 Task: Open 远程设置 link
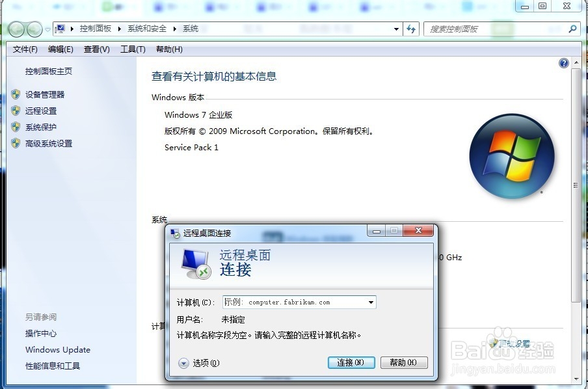41,111
